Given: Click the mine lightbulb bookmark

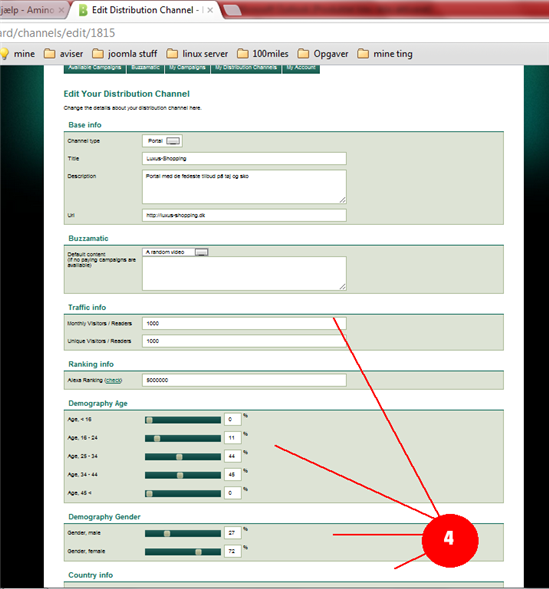Looking at the screenshot, I should (18, 54).
